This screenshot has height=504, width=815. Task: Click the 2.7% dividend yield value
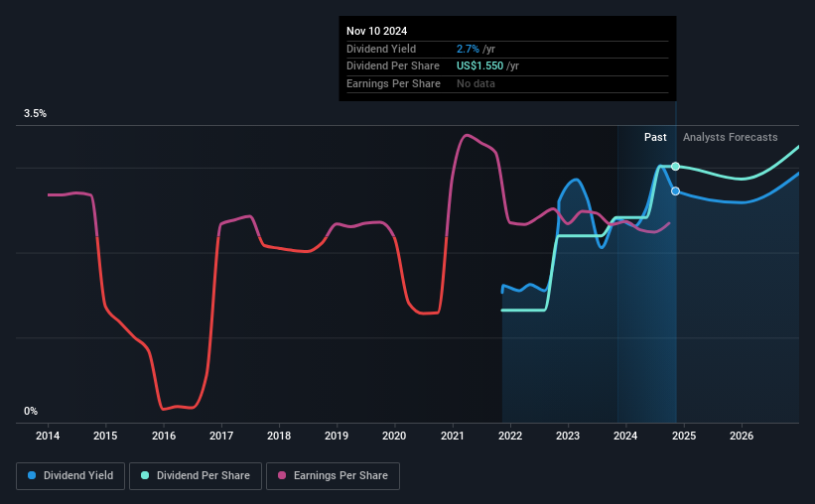468,49
